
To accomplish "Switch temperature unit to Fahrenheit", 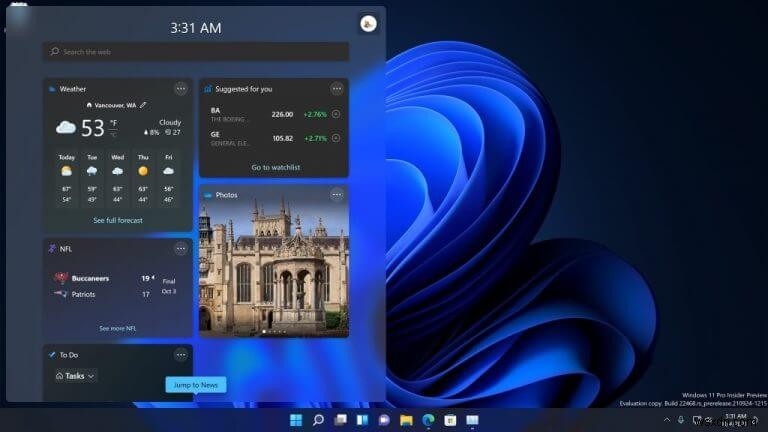I will pos(113,123).
